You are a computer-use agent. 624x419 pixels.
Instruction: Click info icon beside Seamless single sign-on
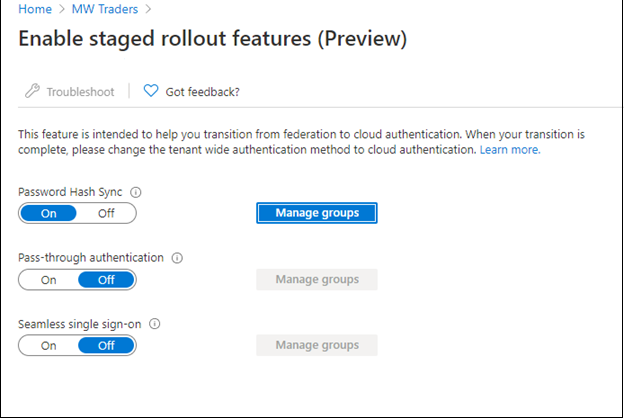pos(155,324)
